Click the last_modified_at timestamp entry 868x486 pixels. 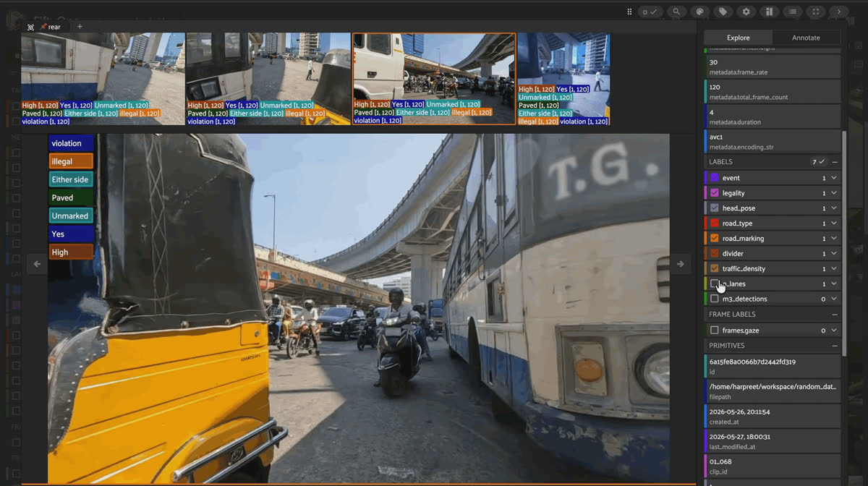[772, 441]
